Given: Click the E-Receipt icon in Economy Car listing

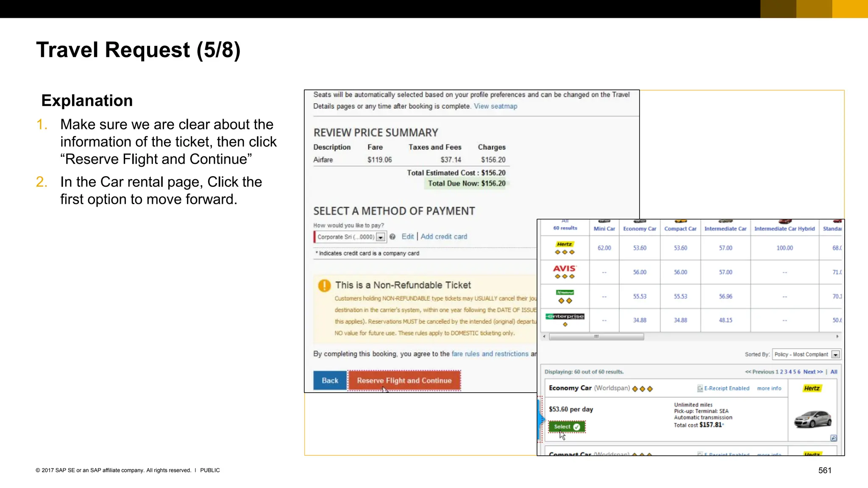Looking at the screenshot, I should click(x=700, y=388).
